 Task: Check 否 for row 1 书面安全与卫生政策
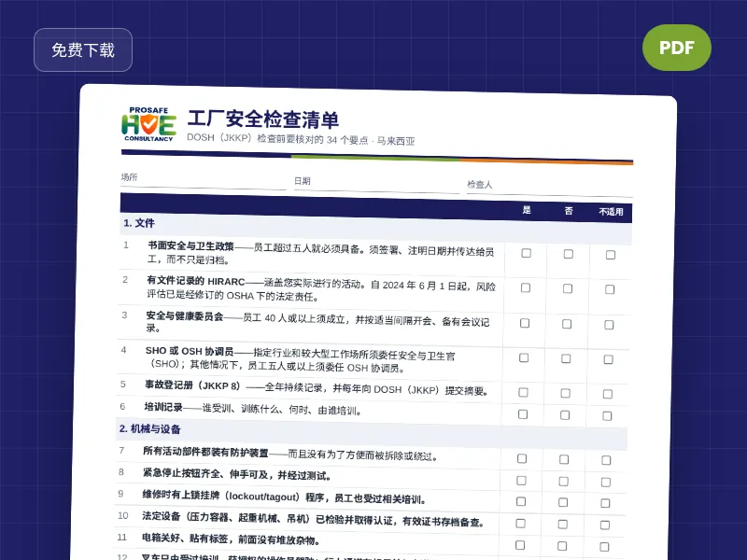click(x=569, y=254)
